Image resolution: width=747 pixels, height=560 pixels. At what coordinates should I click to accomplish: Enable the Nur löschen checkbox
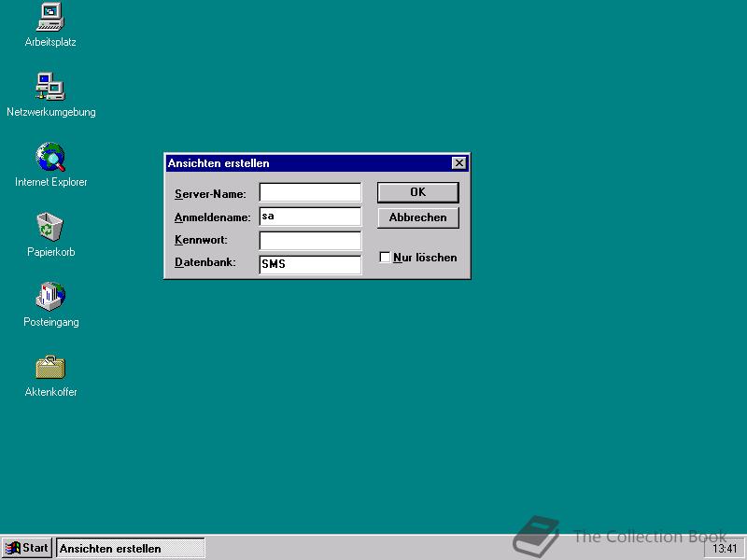coord(385,258)
